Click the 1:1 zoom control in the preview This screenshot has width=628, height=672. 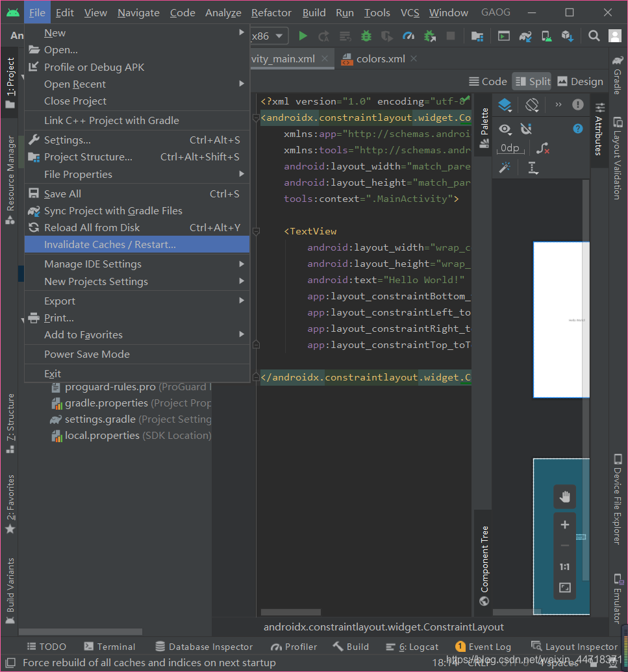[x=564, y=566]
